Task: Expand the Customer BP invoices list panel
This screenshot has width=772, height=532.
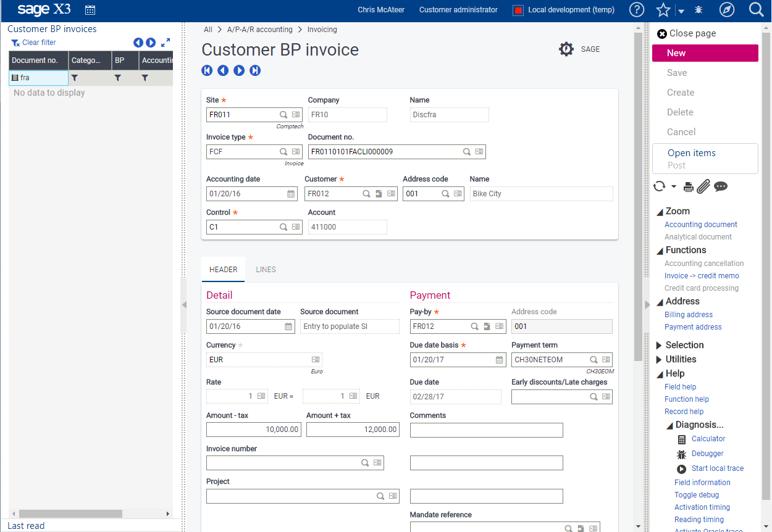Action: click(166, 43)
